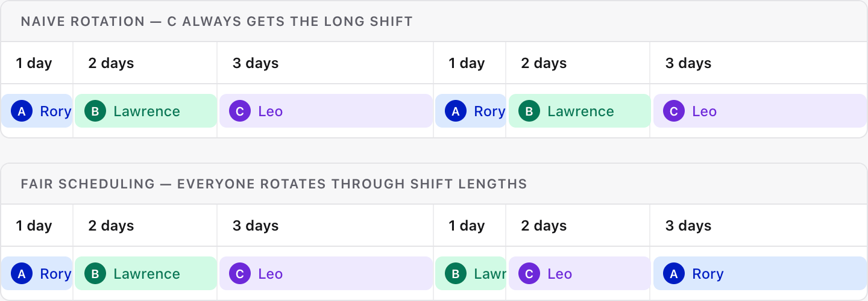Click the first '1 day' column header in Naive Rotation
This screenshot has height=301, width=868.
(x=34, y=63)
